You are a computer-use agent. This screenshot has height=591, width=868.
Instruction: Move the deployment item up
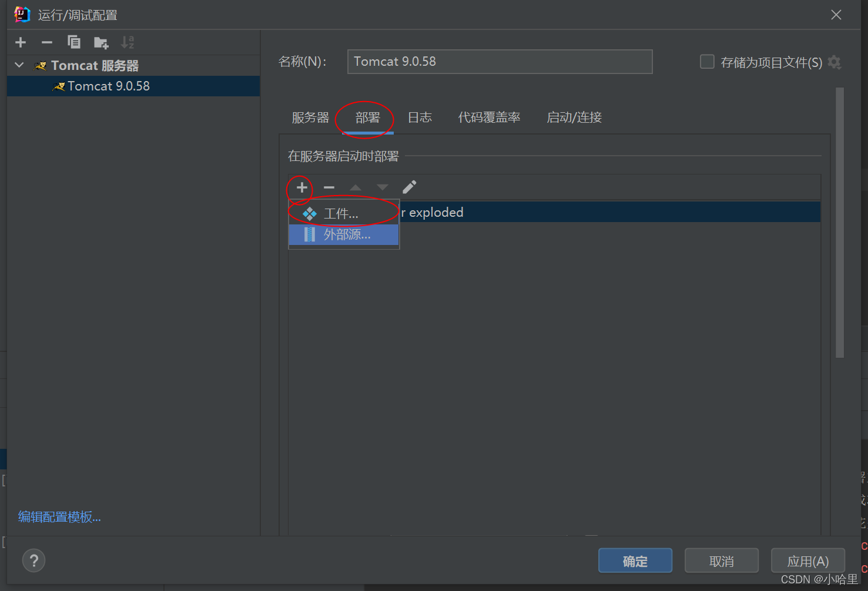(x=356, y=187)
